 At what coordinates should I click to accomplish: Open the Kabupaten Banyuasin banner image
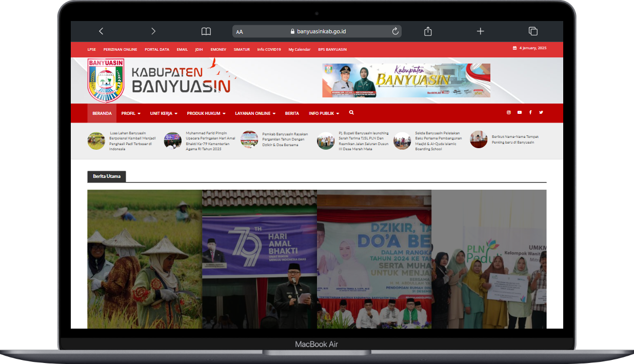pos(406,80)
